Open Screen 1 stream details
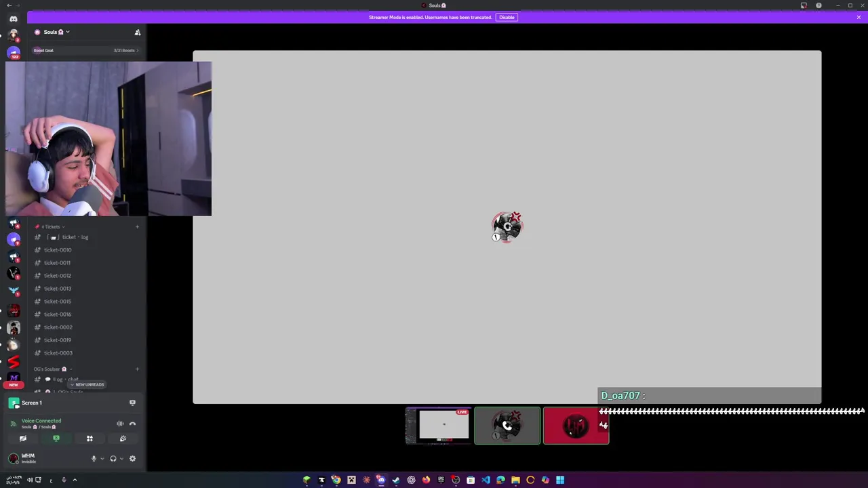Screen dimensions: 868x488 click(x=32, y=403)
